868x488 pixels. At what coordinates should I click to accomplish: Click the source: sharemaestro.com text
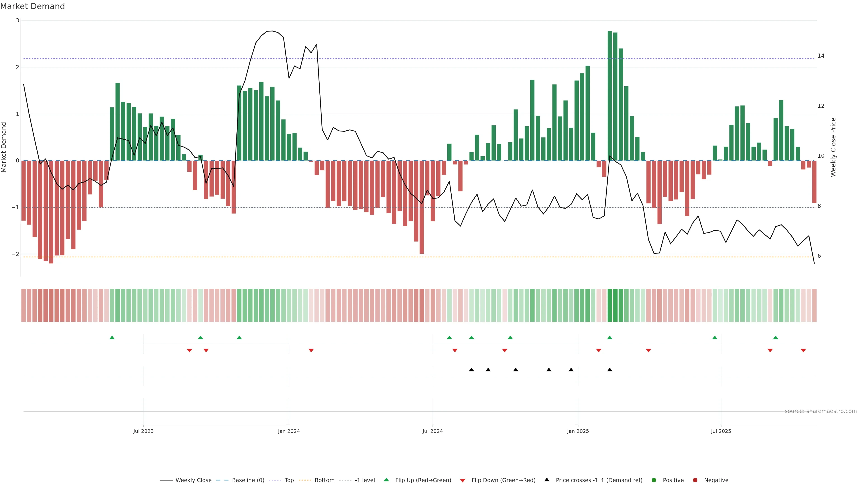(x=821, y=411)
